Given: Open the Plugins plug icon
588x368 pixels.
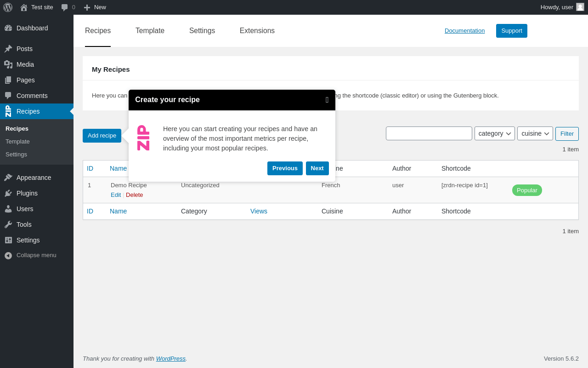Looking at the screenshot, I should (8, 193).
